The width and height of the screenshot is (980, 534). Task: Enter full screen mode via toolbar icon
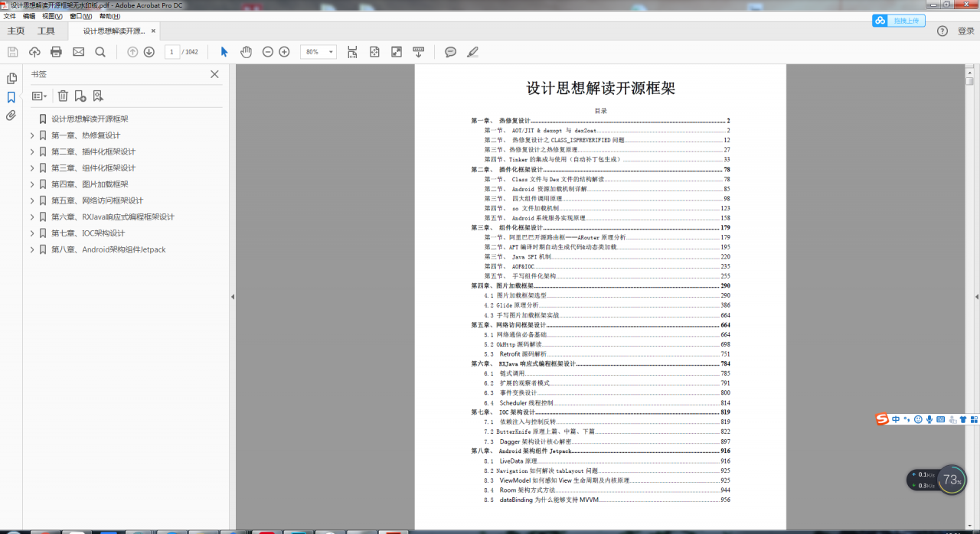(x=397, y=52)
